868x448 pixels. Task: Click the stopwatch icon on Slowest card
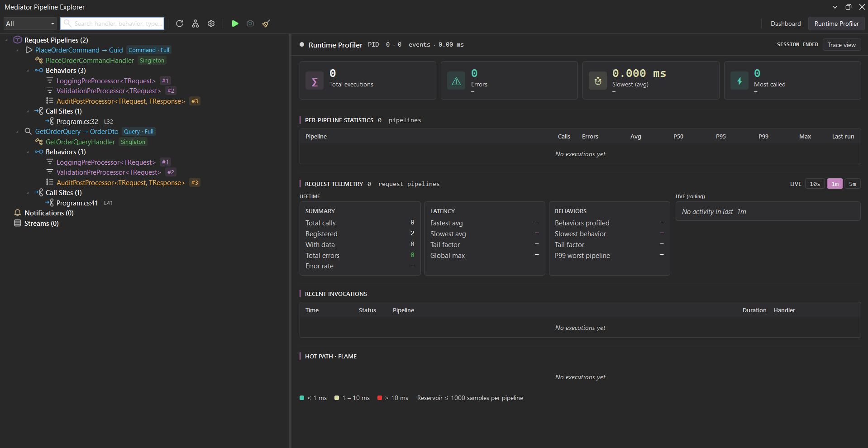coord(598,81)
